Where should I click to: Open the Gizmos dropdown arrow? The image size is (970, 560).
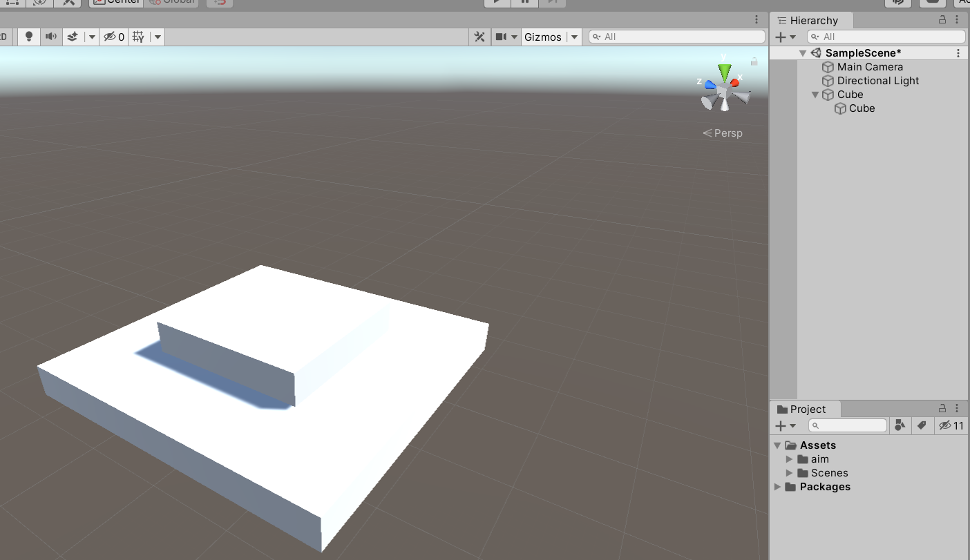pyautogui.click(x=574, y=37)
